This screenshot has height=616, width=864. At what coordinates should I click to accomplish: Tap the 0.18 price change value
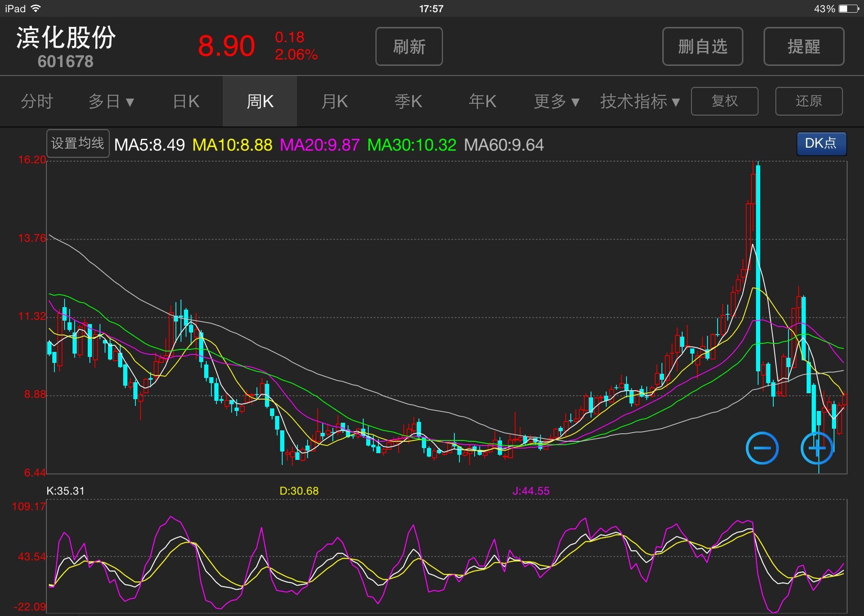point(289,37)
